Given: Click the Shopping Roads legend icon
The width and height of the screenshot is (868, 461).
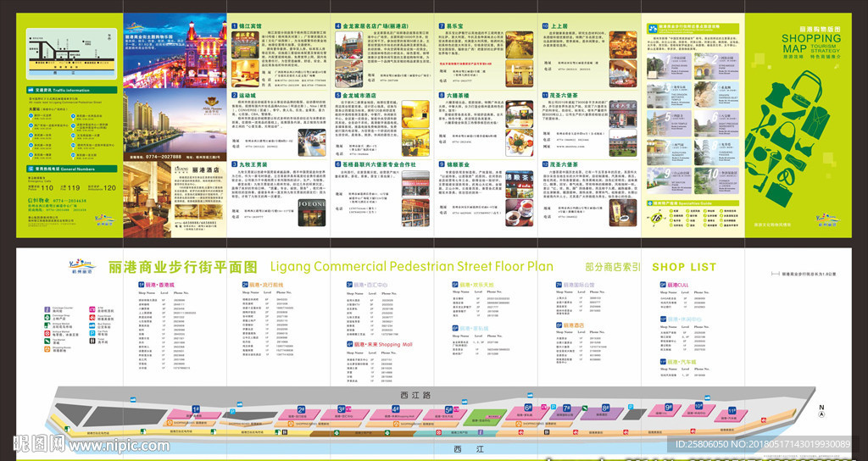Looking at the screenshot, I should click(48, 348).
